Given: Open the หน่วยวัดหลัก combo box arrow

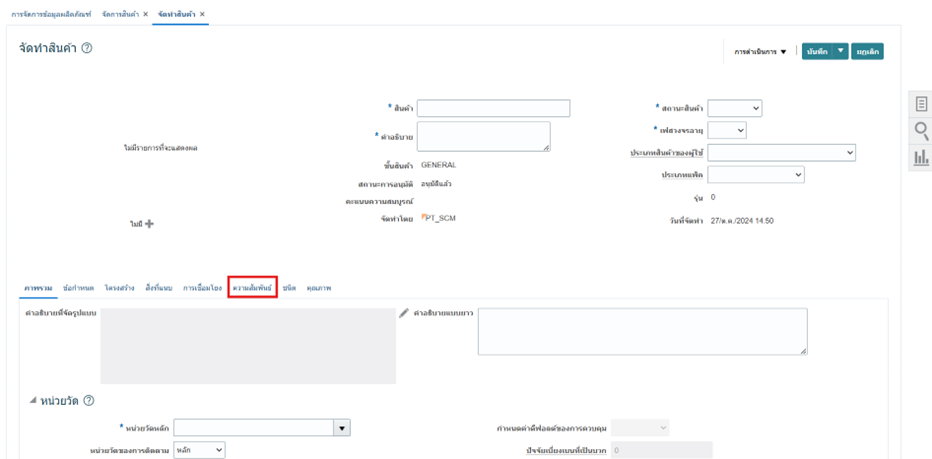Looking at the screenshot, I should point(342,428).
